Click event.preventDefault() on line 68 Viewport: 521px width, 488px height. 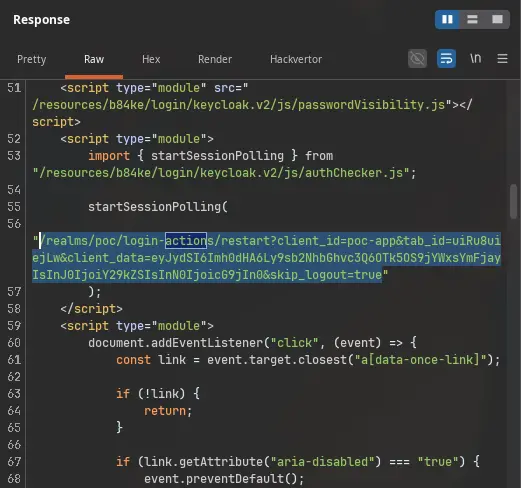[224, 479]
